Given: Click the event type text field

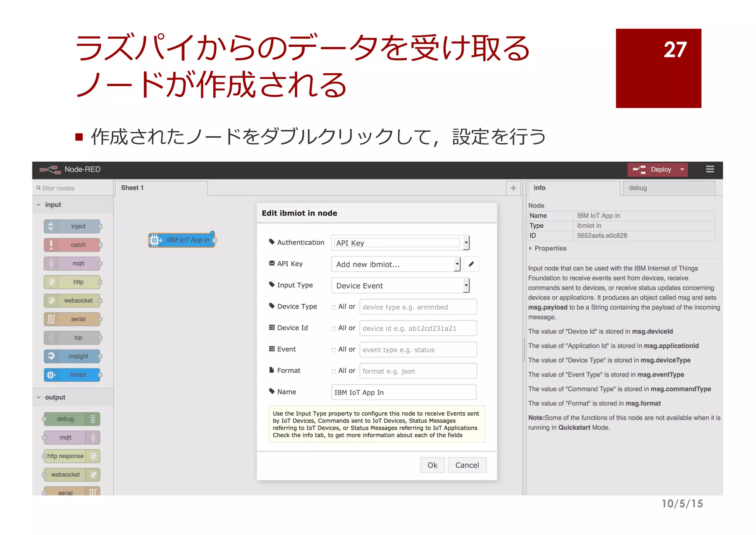Looking at the screenshot, I should 418,350.
